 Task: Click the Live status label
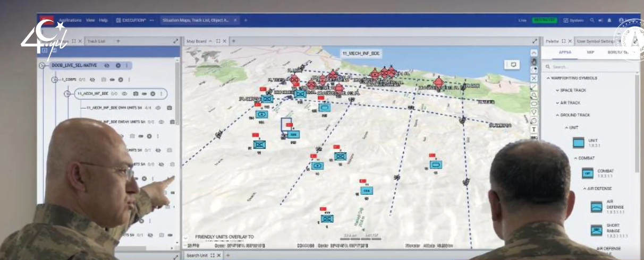click(x=522, y=20)
